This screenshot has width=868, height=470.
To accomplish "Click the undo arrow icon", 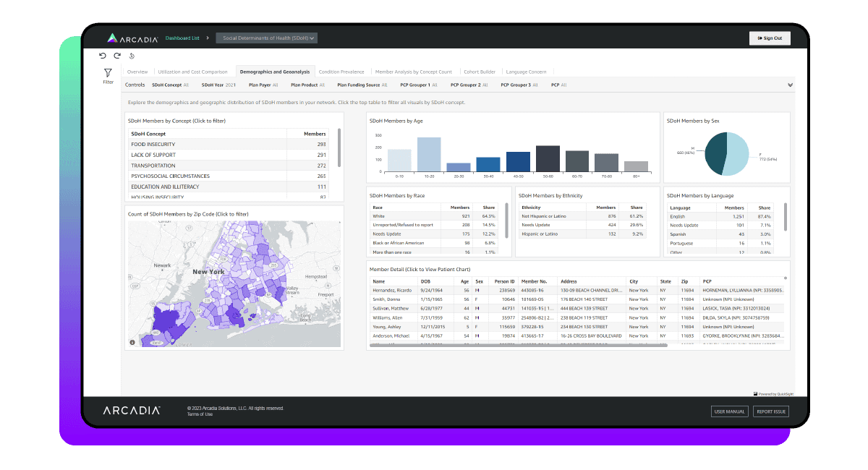I will click(x=103, y=56).
